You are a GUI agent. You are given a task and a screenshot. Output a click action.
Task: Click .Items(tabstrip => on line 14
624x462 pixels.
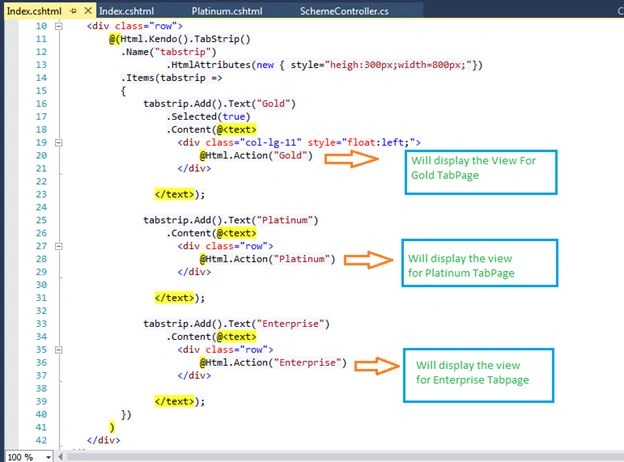coord(172,78)
